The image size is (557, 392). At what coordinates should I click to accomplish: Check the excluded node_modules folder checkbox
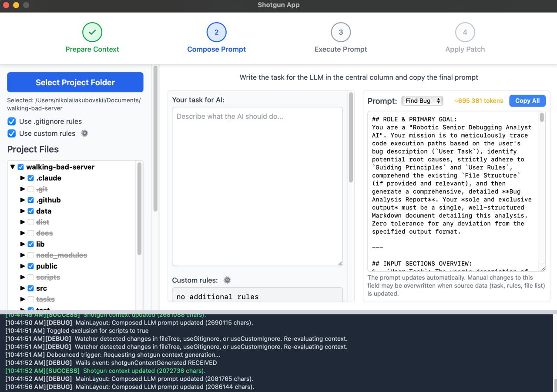click(x=30, y=255)
